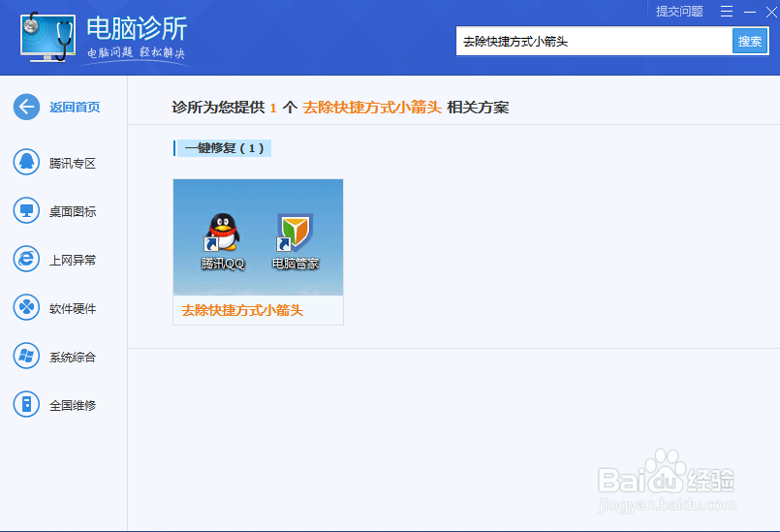Minimize the 电脑诊所 window

click(x=750, y=12)
